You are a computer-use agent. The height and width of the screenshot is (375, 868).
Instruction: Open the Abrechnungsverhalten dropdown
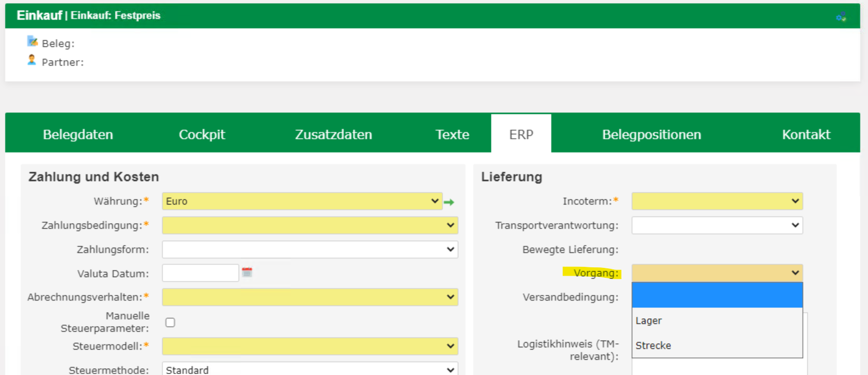(310, 297)
